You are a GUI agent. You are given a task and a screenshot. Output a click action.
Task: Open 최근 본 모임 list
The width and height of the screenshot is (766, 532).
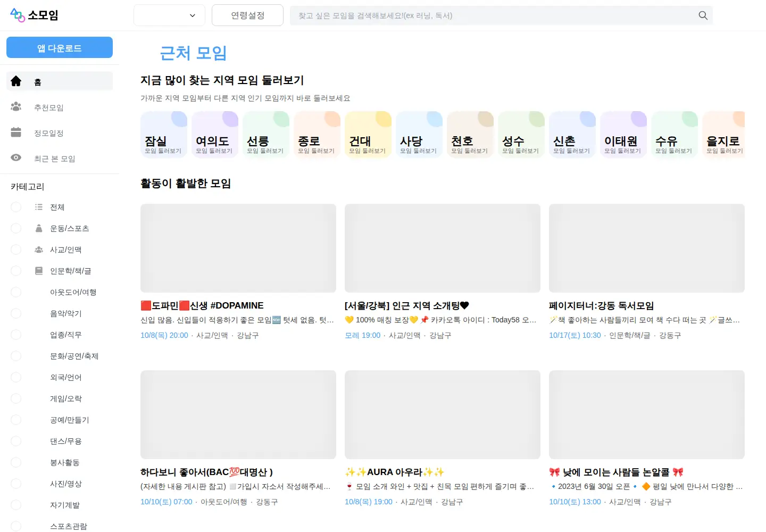[x=60, y=158]
